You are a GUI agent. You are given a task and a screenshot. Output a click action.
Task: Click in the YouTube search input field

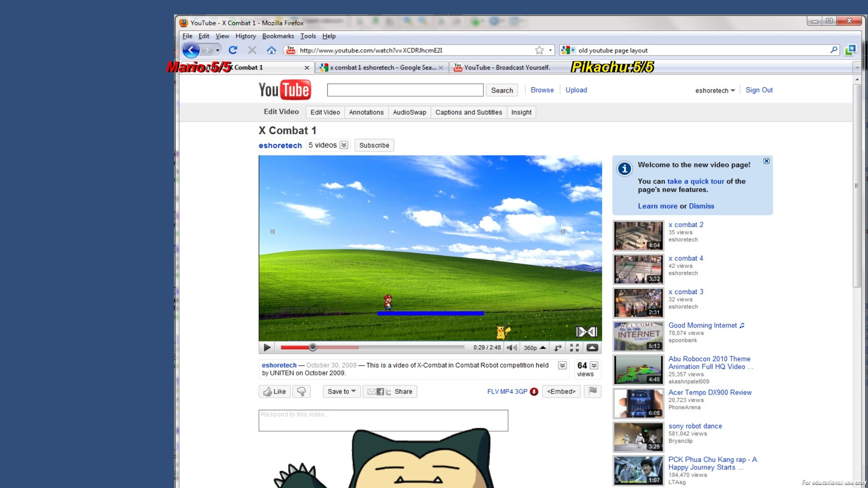tap(405, 90)
